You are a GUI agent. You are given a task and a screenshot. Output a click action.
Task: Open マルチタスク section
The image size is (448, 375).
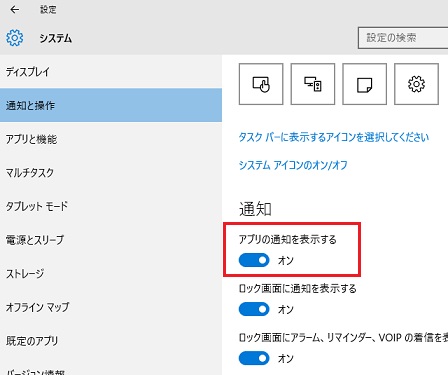click(x=111, y=172)
